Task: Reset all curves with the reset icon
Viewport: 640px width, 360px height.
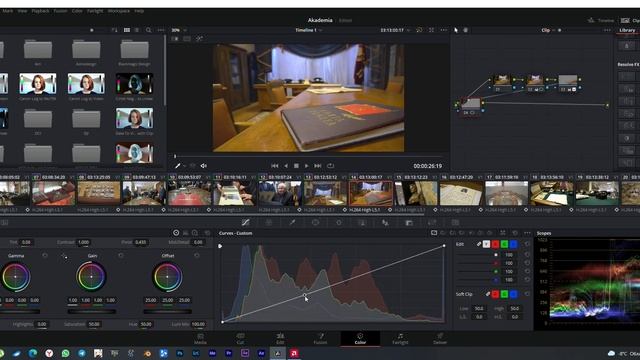Action: [515, 233]
